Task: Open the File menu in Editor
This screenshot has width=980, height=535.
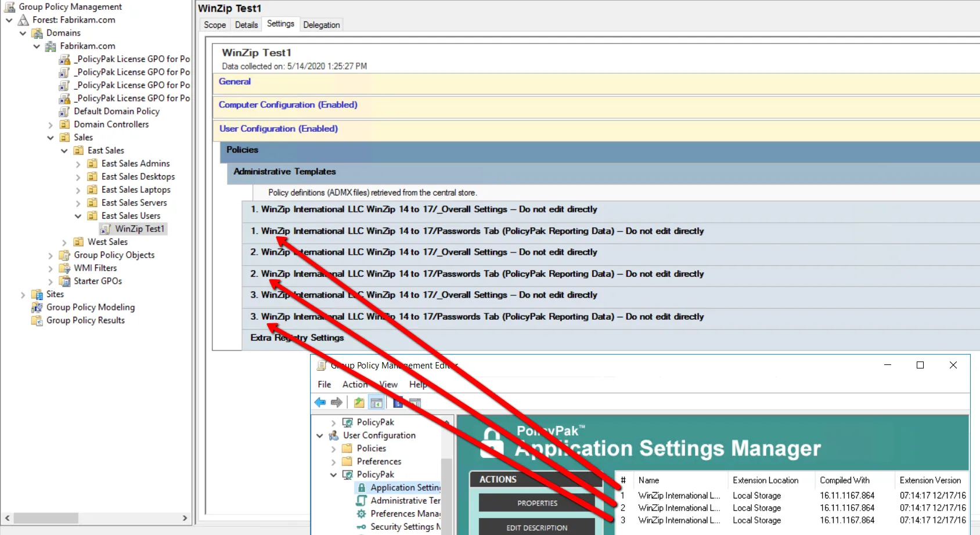Action: pyautogui.click(x=325, y=384)
